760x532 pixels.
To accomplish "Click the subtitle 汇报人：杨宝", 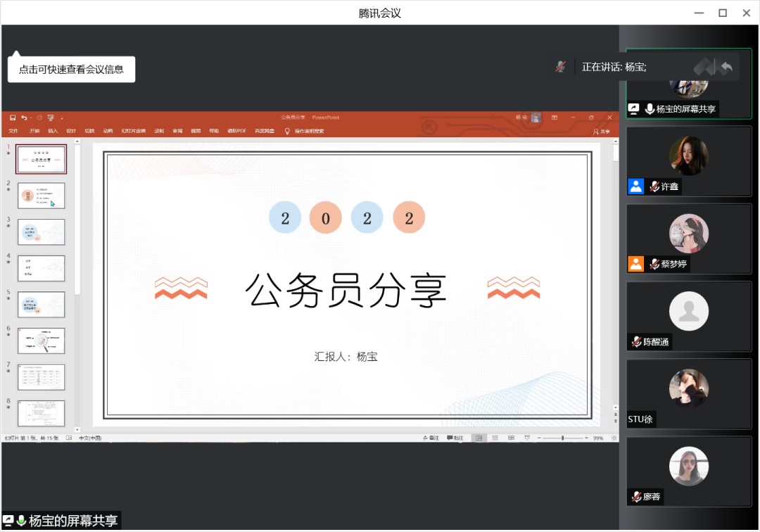I will tap(346, 357).
